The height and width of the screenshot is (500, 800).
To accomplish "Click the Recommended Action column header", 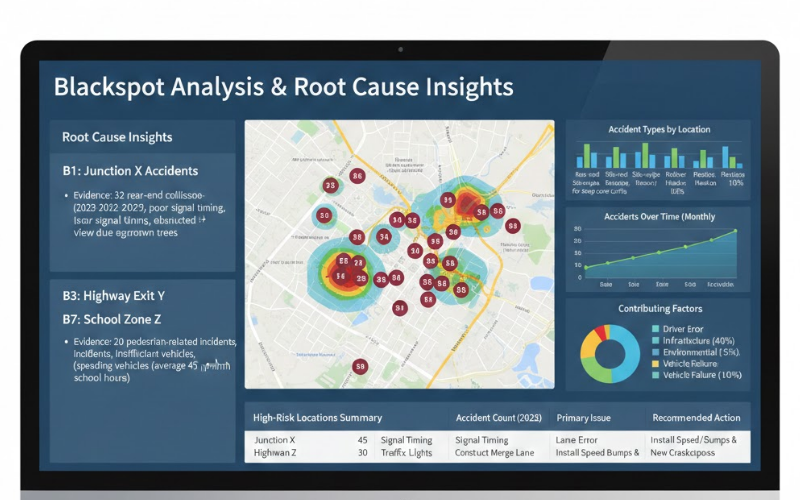I will pos(696,418).
